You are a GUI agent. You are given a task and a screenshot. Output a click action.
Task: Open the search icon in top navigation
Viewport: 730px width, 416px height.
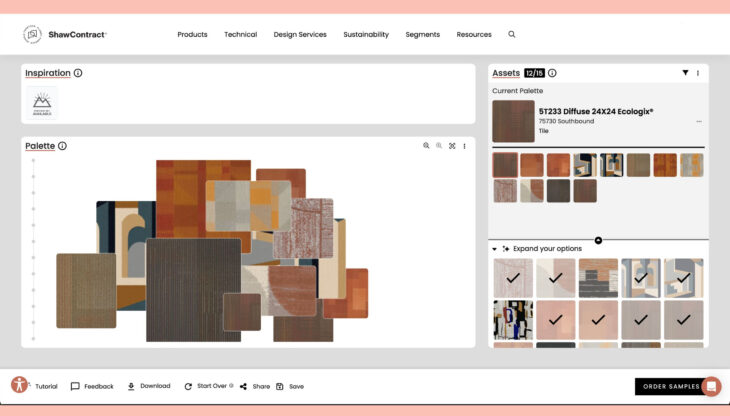[512, 34]
